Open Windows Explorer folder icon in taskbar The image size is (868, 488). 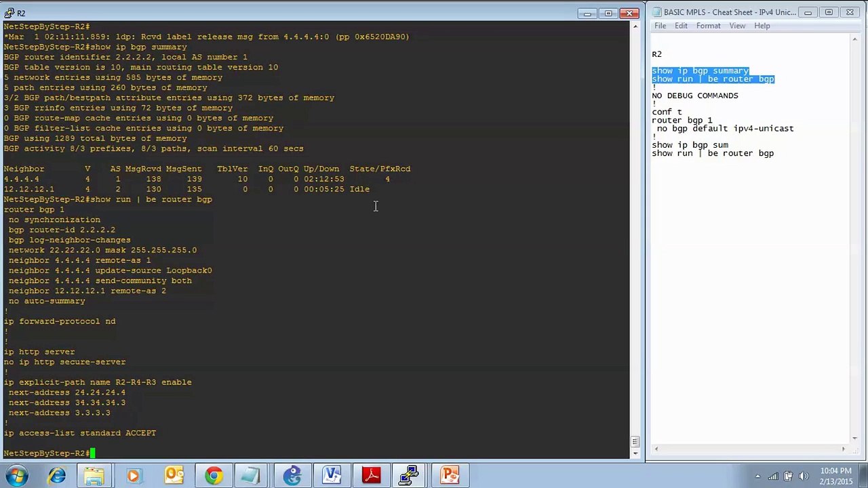(94, 476)
